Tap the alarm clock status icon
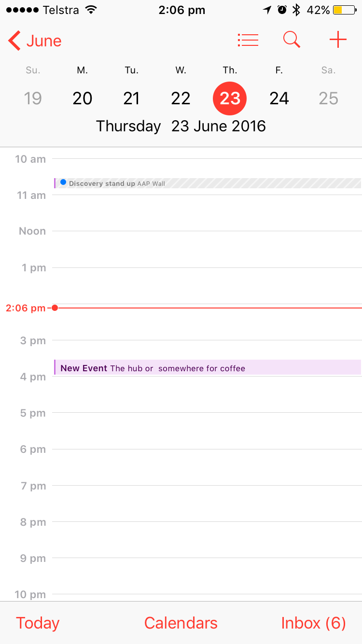362x644 pixels. pos(282,10)
